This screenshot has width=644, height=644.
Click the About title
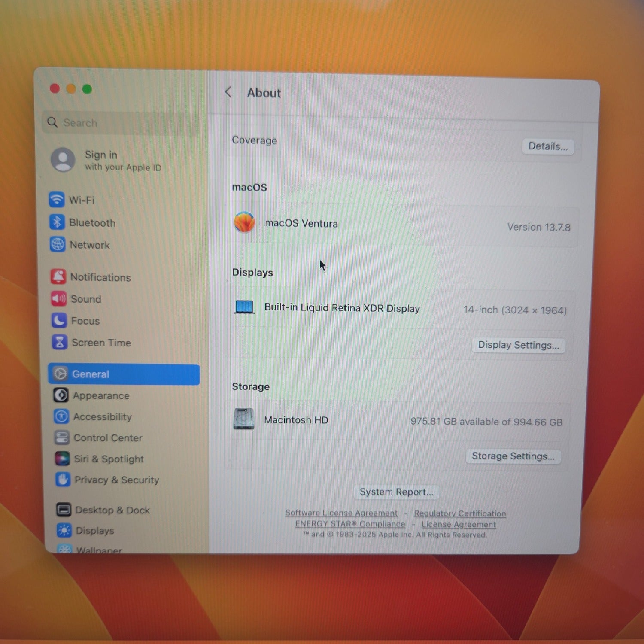[x=264, y=93]
